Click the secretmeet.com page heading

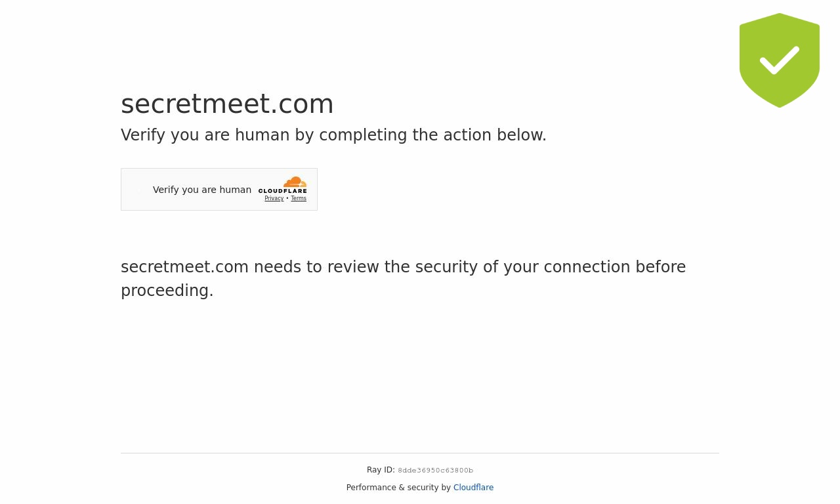click(x=227, y=104)
